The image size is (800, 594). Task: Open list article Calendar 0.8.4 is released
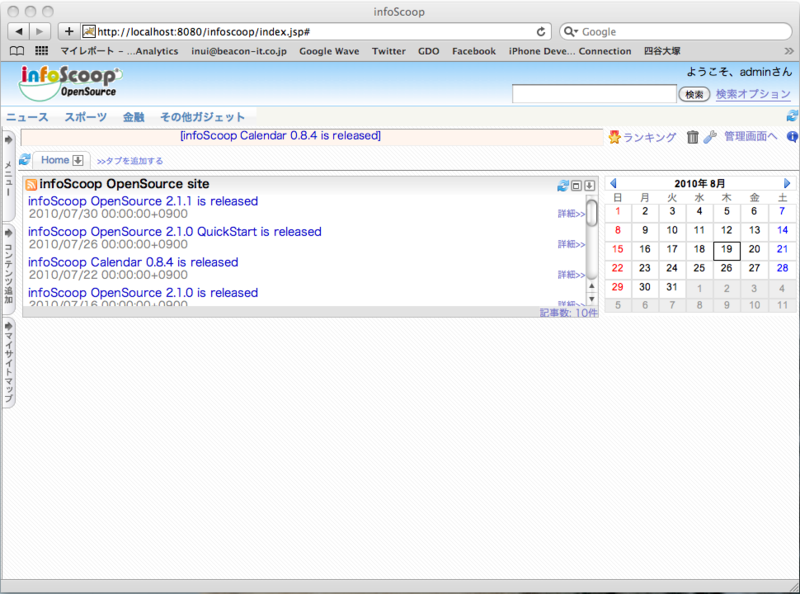point(133,262)
